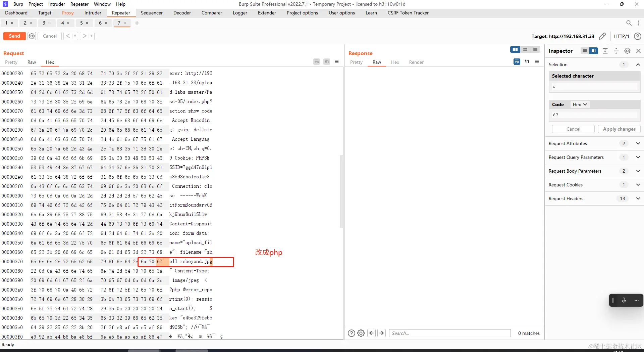Close Repeater tab 4
The width and height of the screenshot is (644, 352).
(68, 23)
